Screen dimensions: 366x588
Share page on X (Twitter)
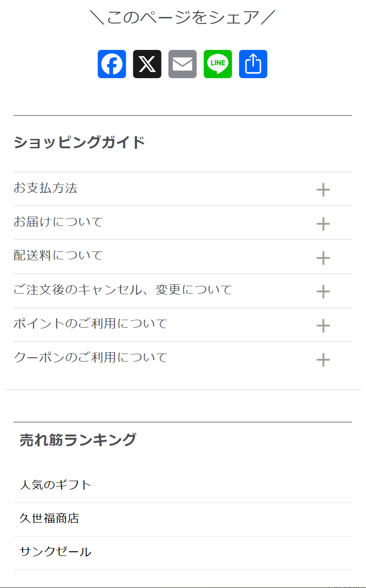click(x=147, y=64)
